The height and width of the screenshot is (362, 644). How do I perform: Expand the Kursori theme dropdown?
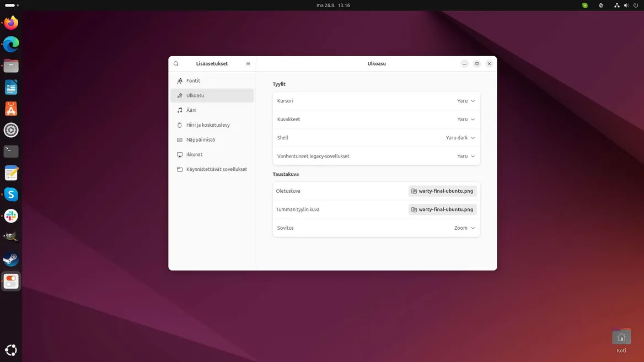(466, 101)
